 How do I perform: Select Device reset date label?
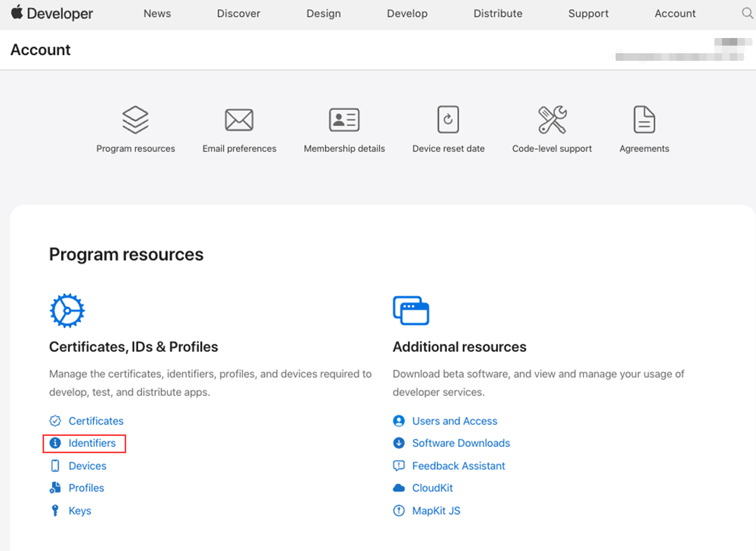(x=448, y=149)
